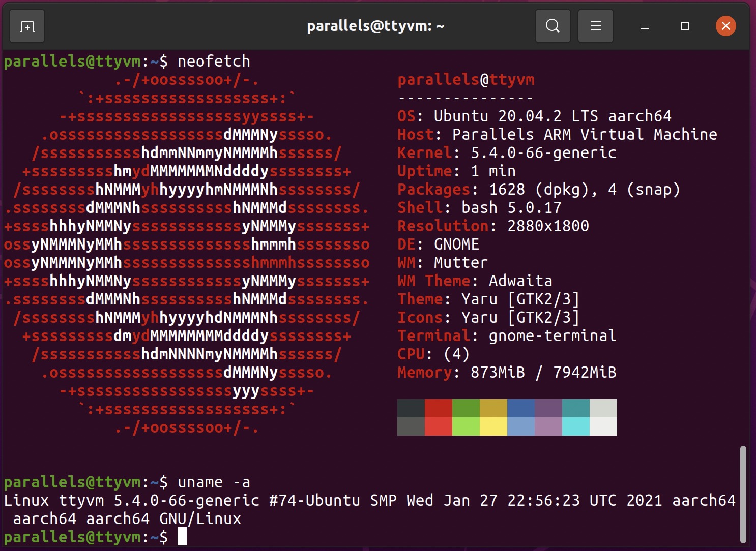
Task: Open a new terminal tab
Action: pyautogui.click(x=27, y=26)
